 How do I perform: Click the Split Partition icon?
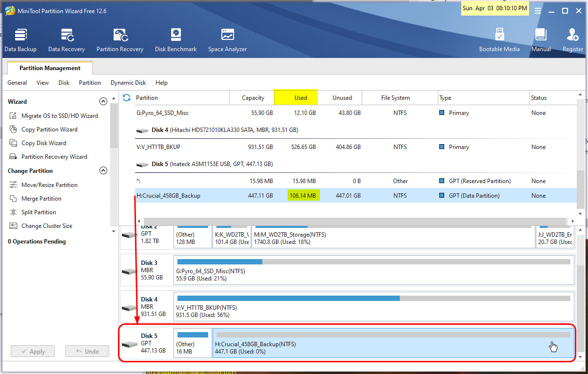[x=13, y=212]
